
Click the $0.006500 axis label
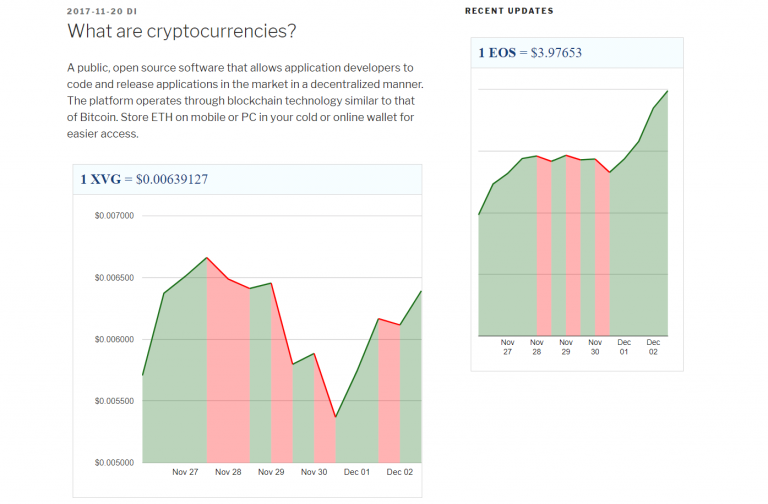coord(114,277)
